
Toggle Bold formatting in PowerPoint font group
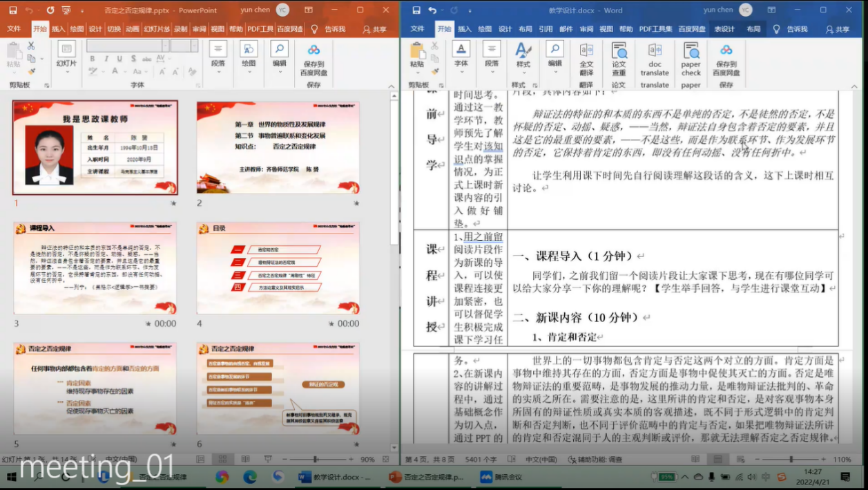coord(92,59)
